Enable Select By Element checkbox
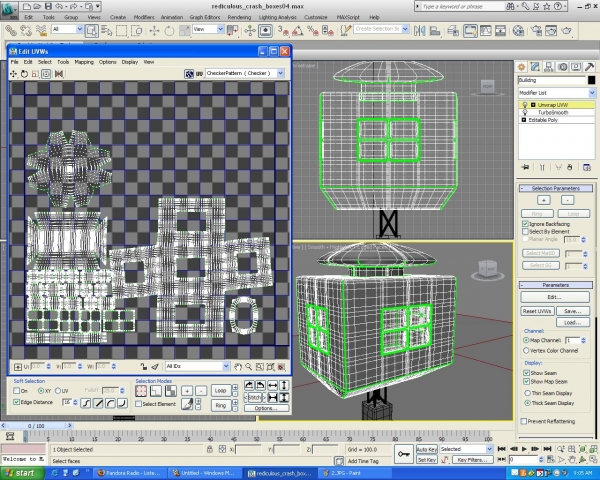The image size is (600, 480). pyautogui.click(x=526, y=232)
